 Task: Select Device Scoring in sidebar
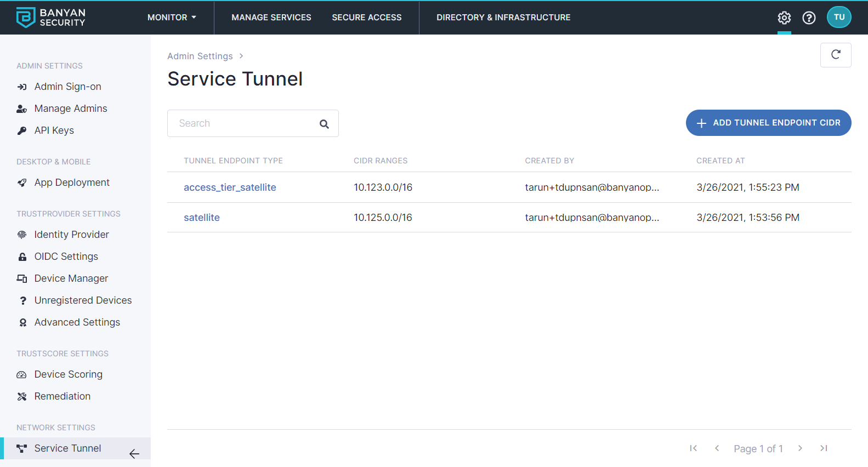tap(68, 374)
